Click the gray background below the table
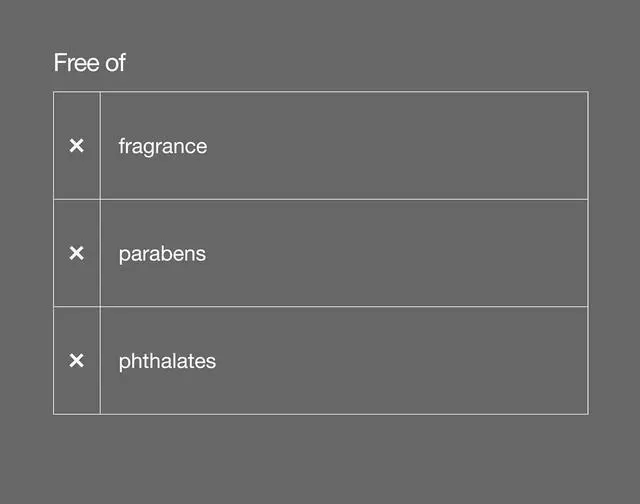This screenshot has height=504, width=640. [x=320, y=460]
